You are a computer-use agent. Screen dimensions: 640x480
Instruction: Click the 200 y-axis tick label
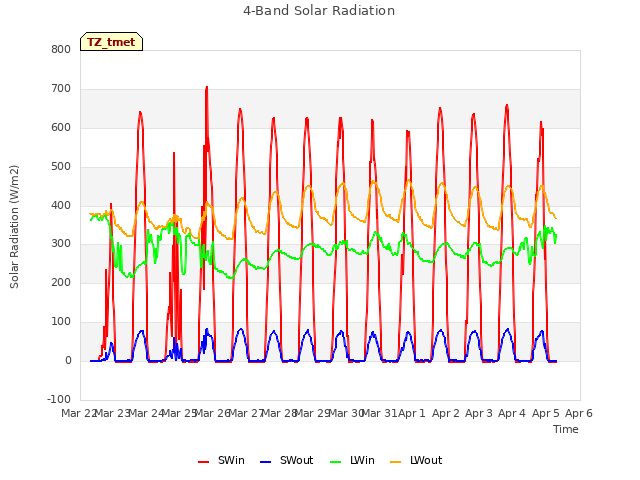point(61,282)
